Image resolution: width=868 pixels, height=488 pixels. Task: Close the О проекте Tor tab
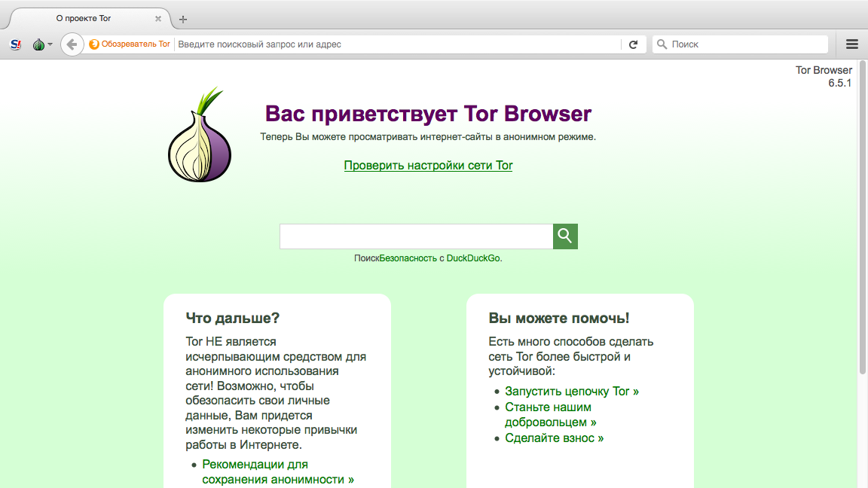tap(158, 18)
